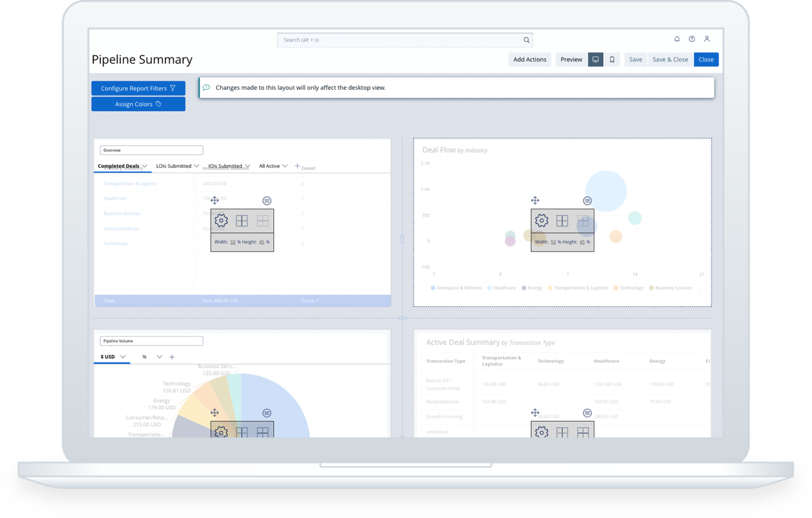The height and width of the screenshot is (518, 812).
Task: Select the LOIs Submitted tab
Action: point(173,166)
